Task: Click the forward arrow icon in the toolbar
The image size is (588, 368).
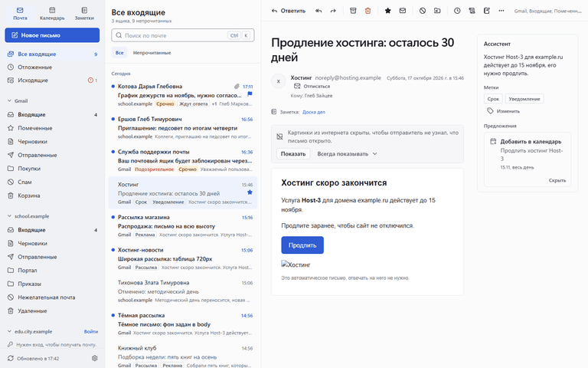Action: 333,11
